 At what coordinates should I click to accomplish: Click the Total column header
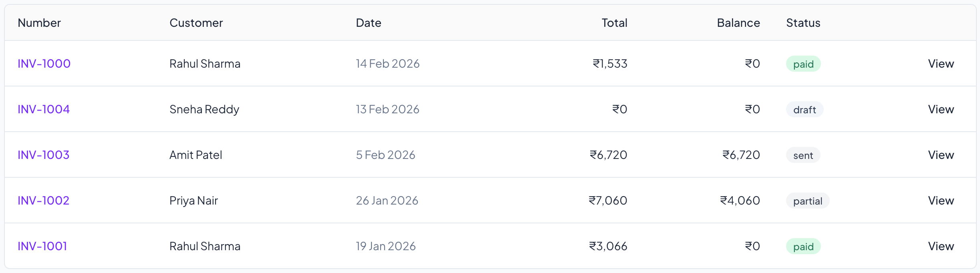[x=614, y=23]
